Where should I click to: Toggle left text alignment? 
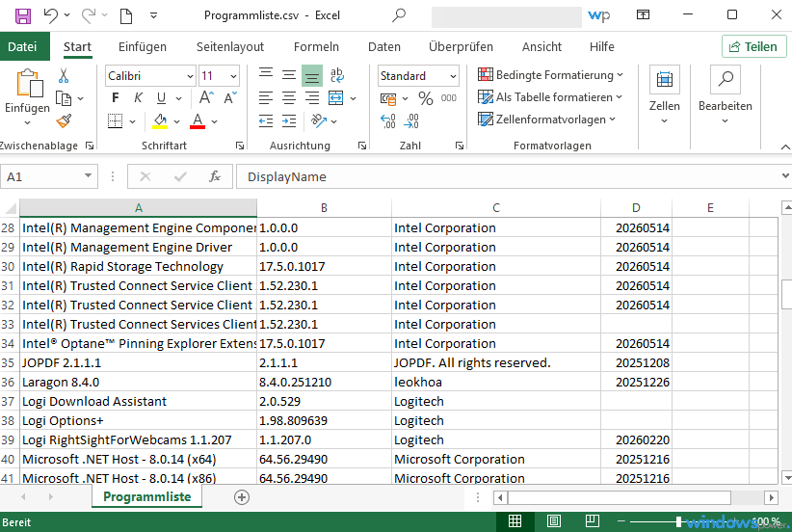[266, 98]
